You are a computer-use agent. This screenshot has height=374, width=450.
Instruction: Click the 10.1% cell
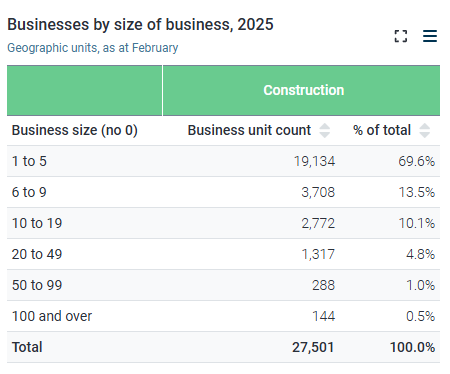coord(417,223)
